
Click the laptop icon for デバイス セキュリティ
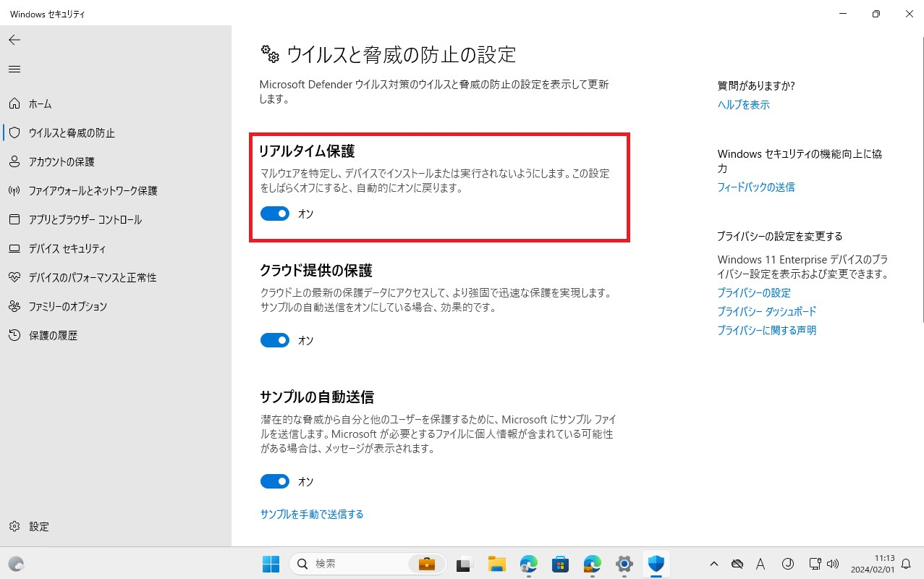point(14,248)
